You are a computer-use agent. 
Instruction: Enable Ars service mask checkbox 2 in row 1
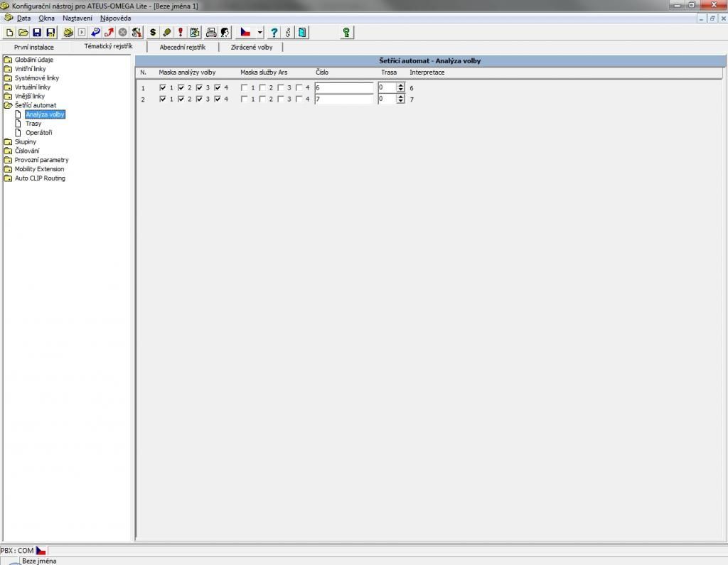click(x=262, y=87)
